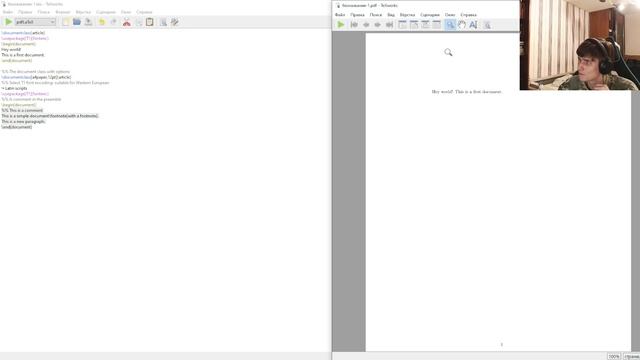Open Верстка menu in the editor window
Screen dimensions: 640x360
[x=83, y=12]
